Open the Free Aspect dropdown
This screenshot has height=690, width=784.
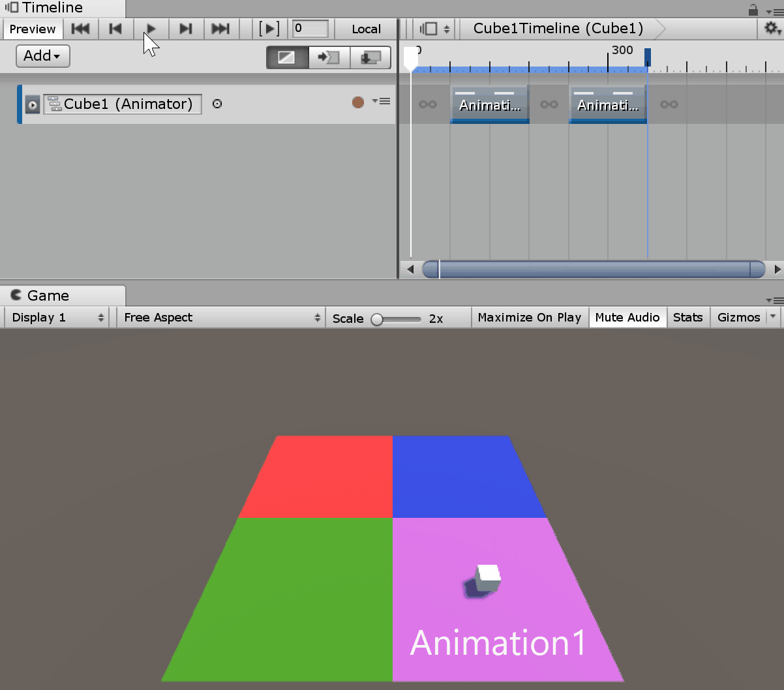click(x=219, y=317)
